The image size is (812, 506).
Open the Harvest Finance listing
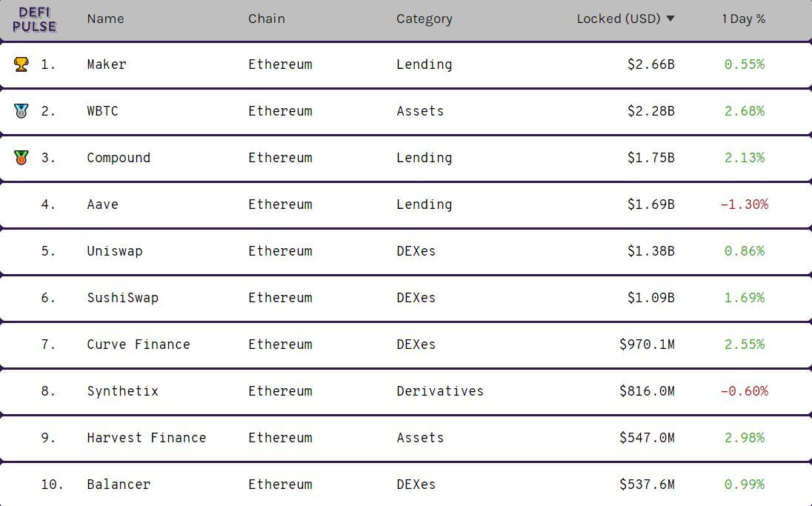pyautogui.click(x=147, y=438)
